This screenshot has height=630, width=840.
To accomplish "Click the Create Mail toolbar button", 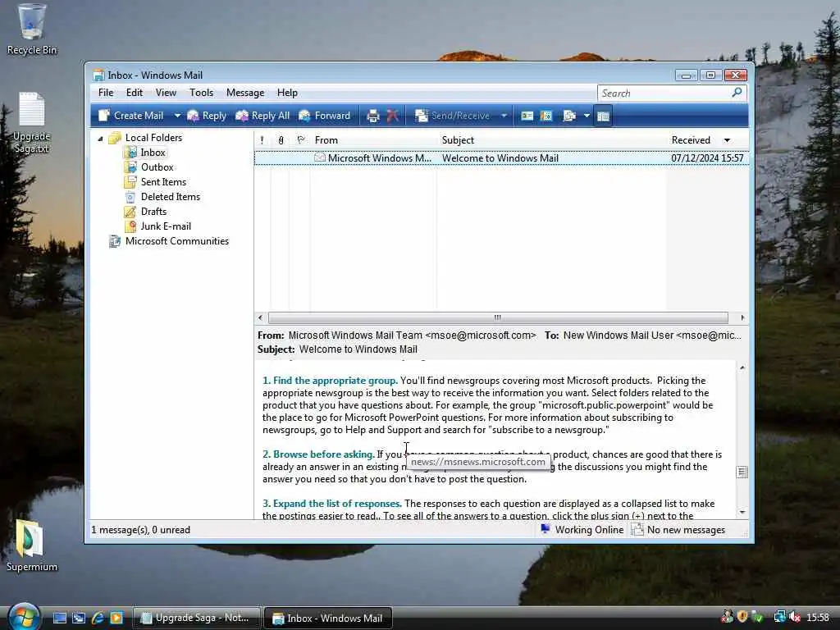I will (x=132, y=116).
